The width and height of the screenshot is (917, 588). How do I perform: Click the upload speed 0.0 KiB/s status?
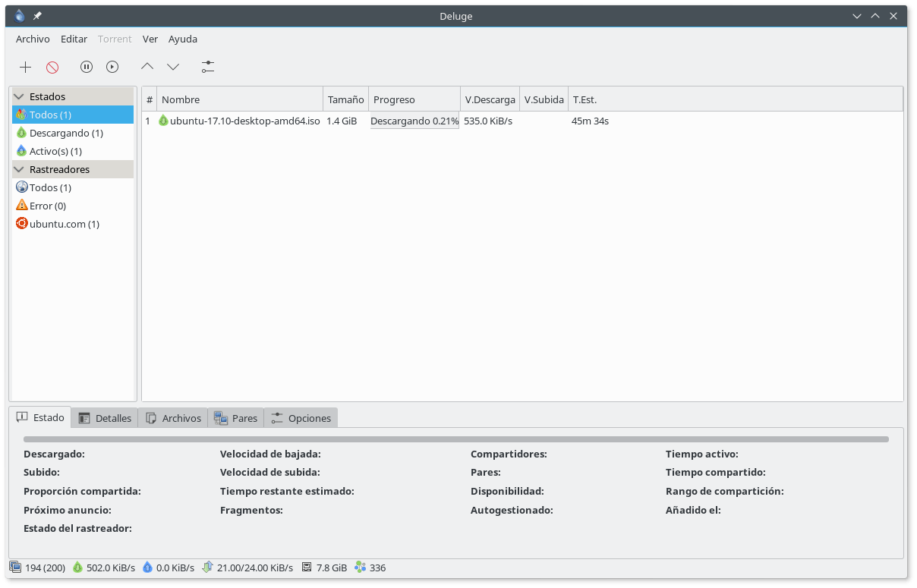[x=169, y=568]
